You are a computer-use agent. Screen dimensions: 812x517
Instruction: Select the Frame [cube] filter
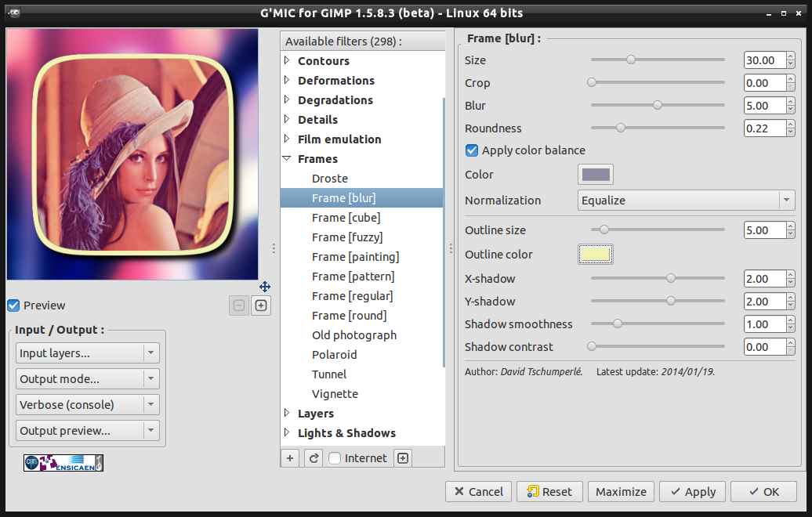click(346, 218)
